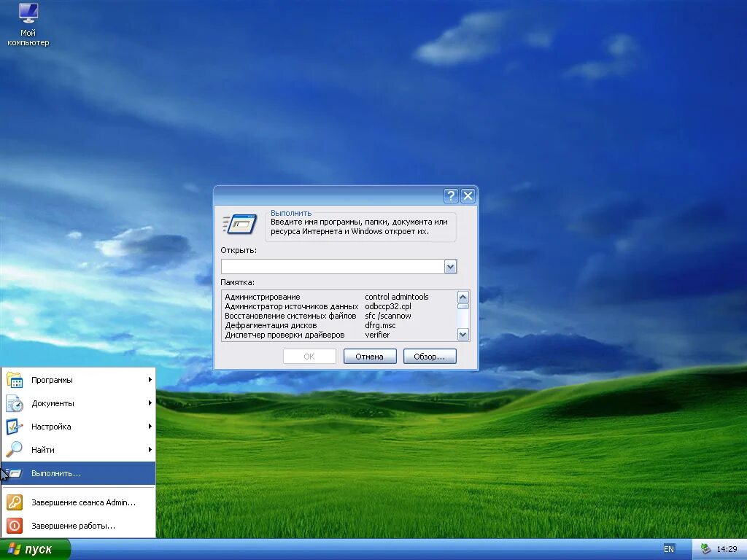This screenshot has height=560, width=747.
Task: Click the Памятка list scroll down arrow
Action: [462, 335]
